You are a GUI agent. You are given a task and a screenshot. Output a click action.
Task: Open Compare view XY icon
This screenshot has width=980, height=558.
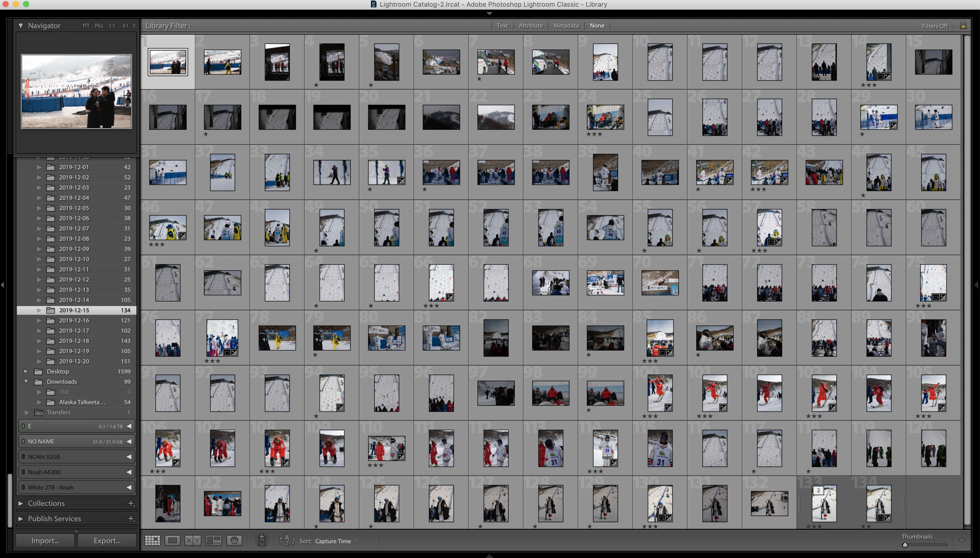pyautogui.click(x=193, y=541)
